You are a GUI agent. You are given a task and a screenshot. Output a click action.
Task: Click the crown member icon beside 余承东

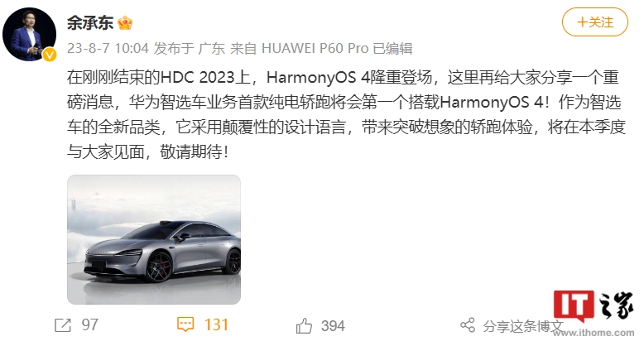click(125, 22)
